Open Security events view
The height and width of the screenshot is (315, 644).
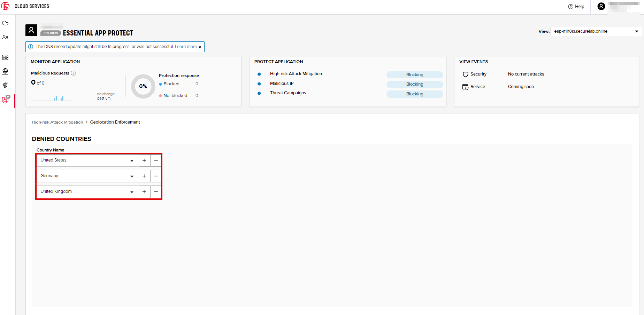click(478, 74)
